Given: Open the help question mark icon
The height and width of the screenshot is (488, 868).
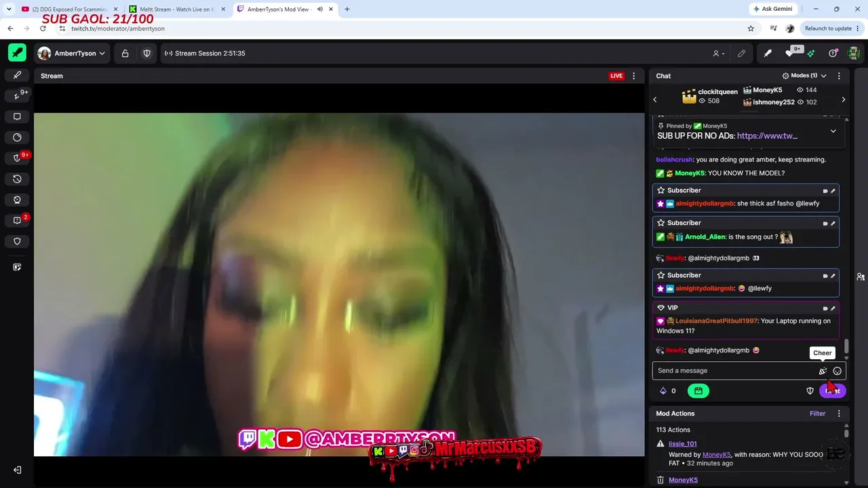Looking at the screenshot, I should [833, 54].
